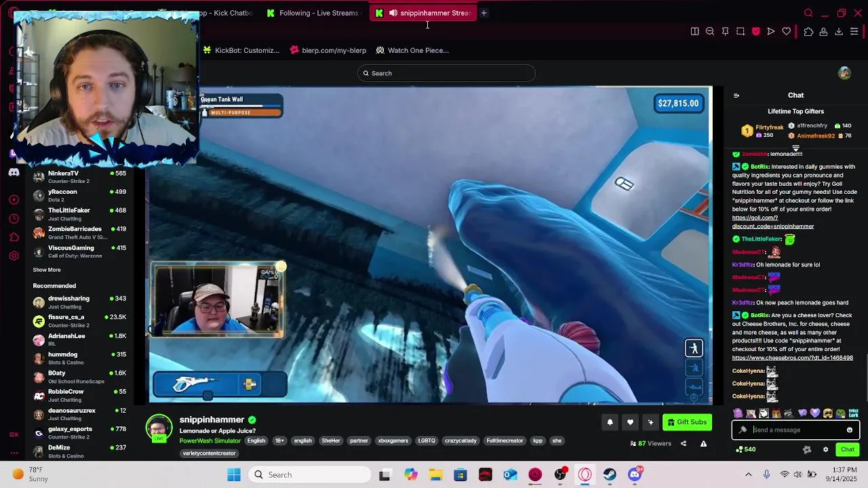Open the browser easy setup sliders icon
Screen dimensions: 868x488
pyautogui.click(x=854, y=31)
